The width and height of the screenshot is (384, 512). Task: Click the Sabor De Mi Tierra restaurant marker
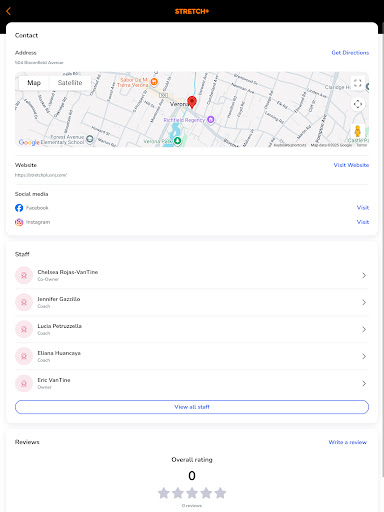(154, 81)
